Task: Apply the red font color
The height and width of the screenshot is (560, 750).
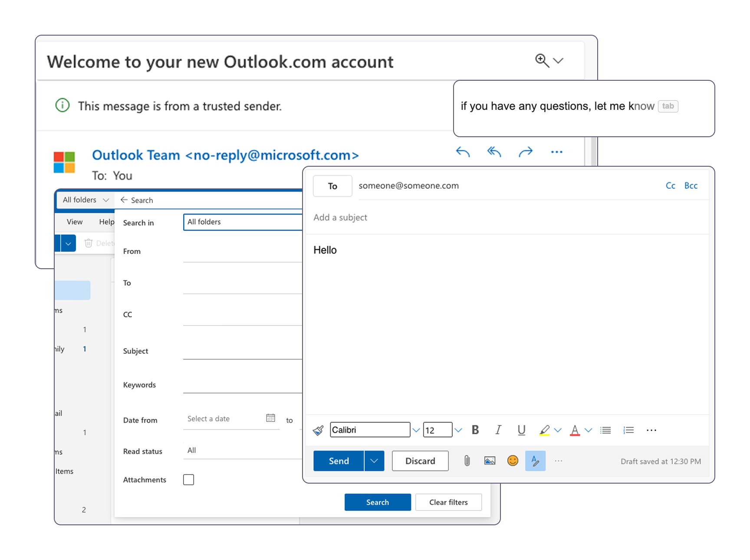Action: point(575,430)
